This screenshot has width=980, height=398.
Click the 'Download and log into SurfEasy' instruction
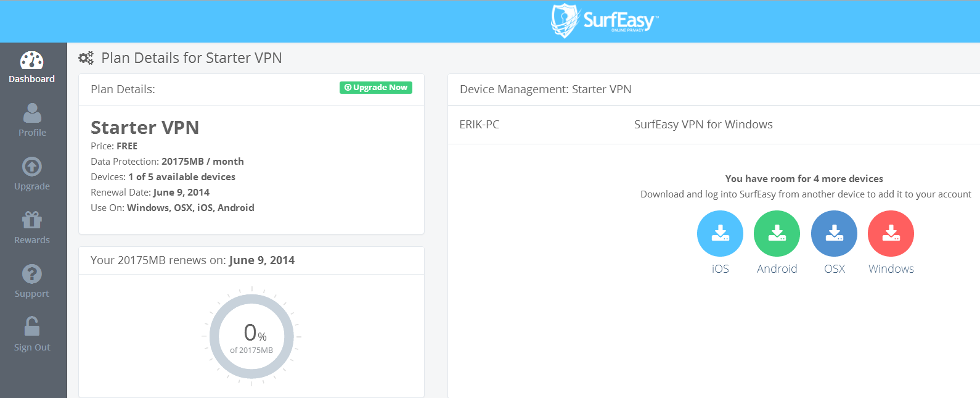coord(806,194)
